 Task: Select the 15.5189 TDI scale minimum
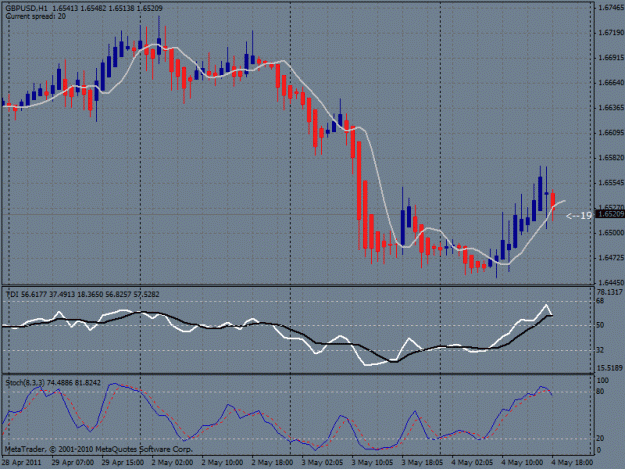[x=611, y=368]
